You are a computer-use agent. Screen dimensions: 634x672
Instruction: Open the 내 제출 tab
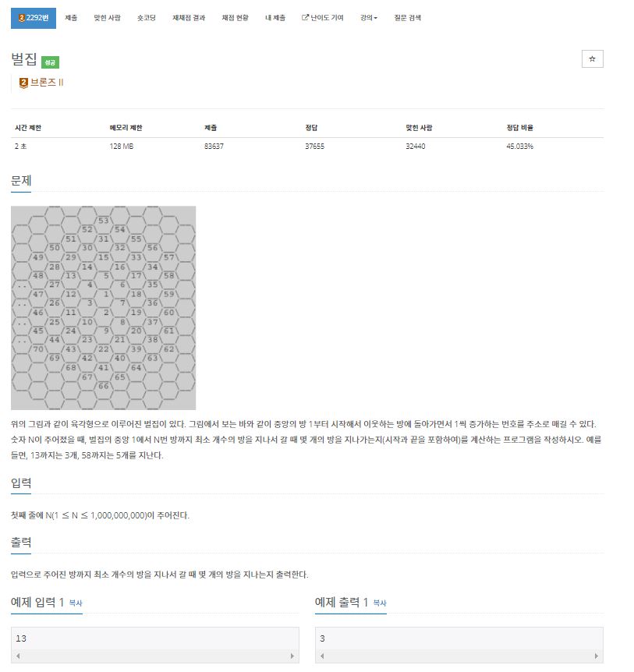(x=275, y=18)
